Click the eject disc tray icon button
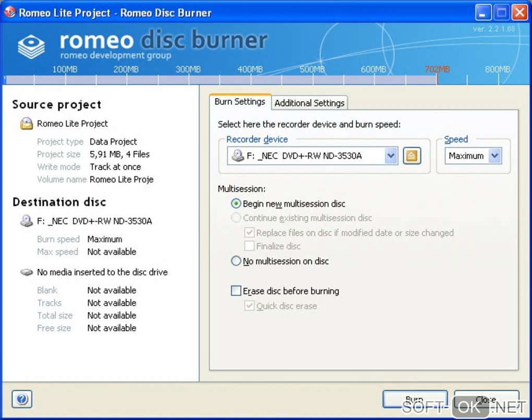This screenshot has height=420, width=532. 412,156
